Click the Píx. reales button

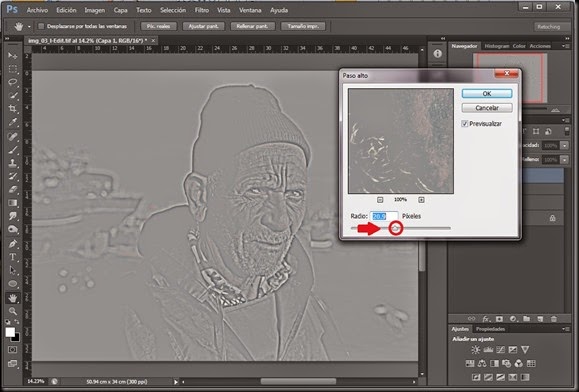[x=159, y=26]
